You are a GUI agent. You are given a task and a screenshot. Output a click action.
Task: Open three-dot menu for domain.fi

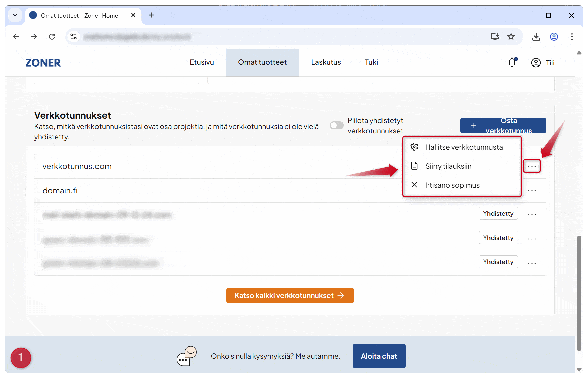532,190
